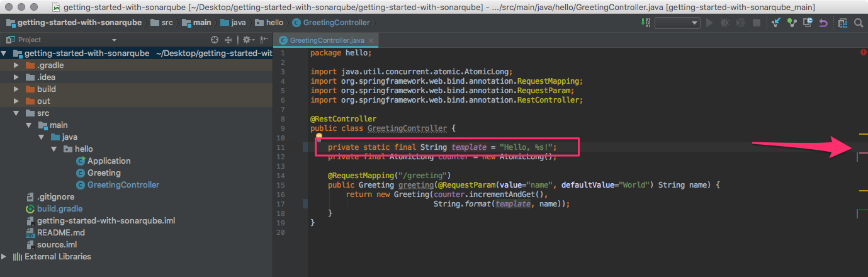868x277 pixels.
Task: Click hello in the navigation breadcrumb
Action: 269,23
